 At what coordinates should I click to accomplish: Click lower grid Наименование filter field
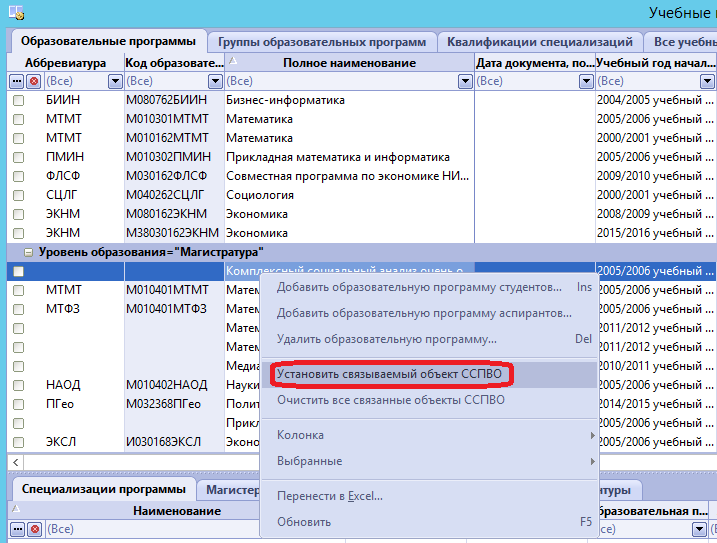click(153, 529)
